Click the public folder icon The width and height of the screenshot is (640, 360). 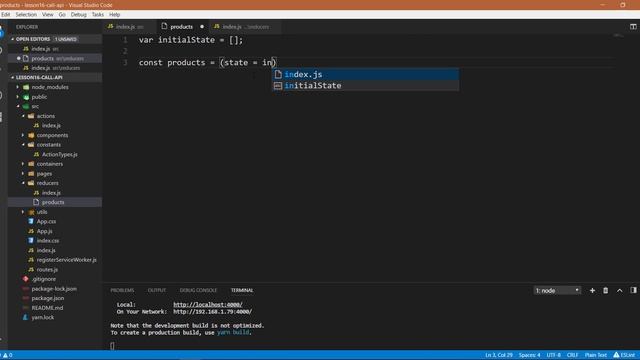pyautogui.click(x=26, y=97)
